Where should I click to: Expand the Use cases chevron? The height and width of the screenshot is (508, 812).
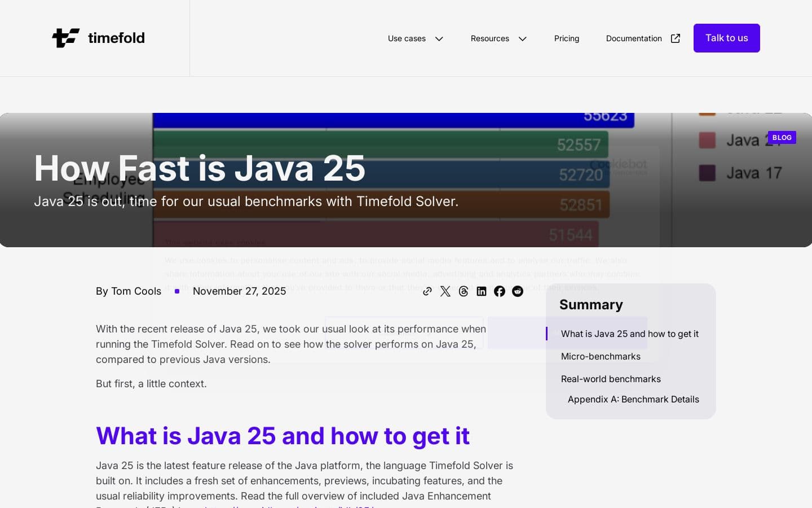(439, 38)
